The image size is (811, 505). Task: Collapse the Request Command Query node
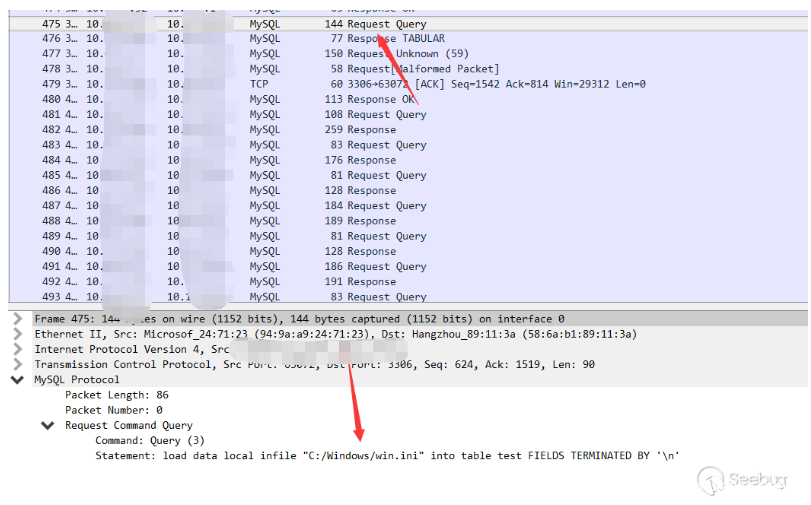47,425
